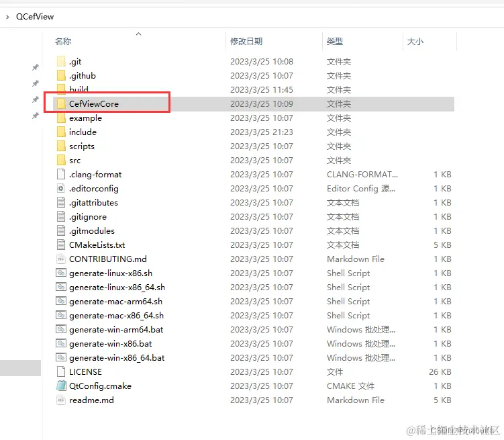Image resolution: width=504 pixels, height=440 pixels.
Task: Select the generate-win-x86.bat file name
Action: [x=111, y=343]
